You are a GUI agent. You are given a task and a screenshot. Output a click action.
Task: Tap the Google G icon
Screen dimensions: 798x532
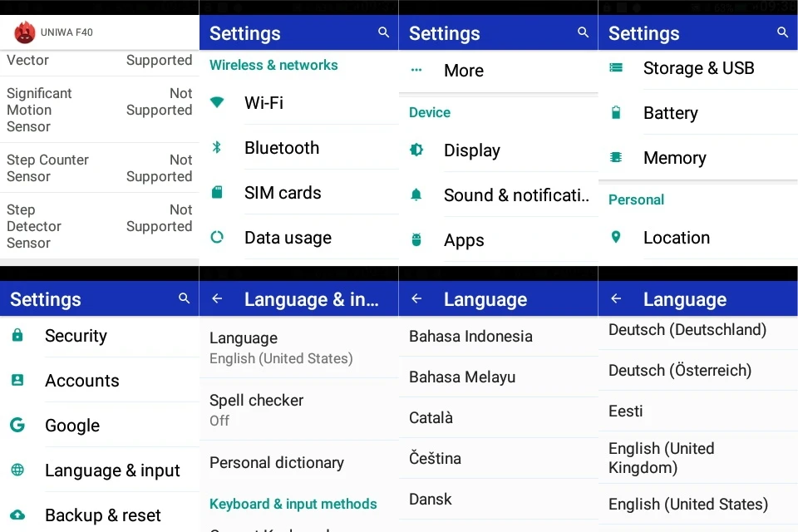tap(17, 425)
